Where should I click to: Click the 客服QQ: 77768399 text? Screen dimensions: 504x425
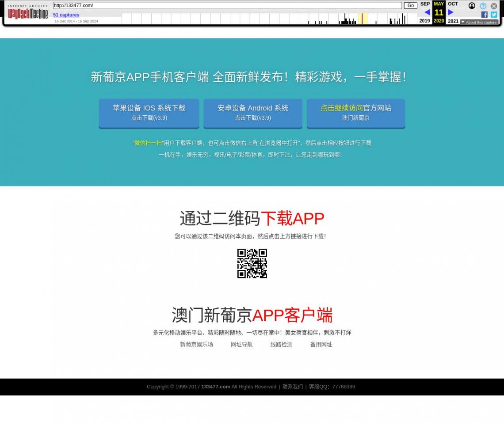point(332,387)
